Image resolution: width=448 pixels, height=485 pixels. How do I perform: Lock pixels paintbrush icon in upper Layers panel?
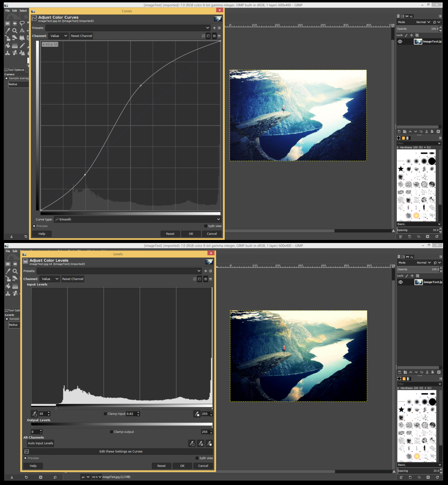click(x=406, y=35)
